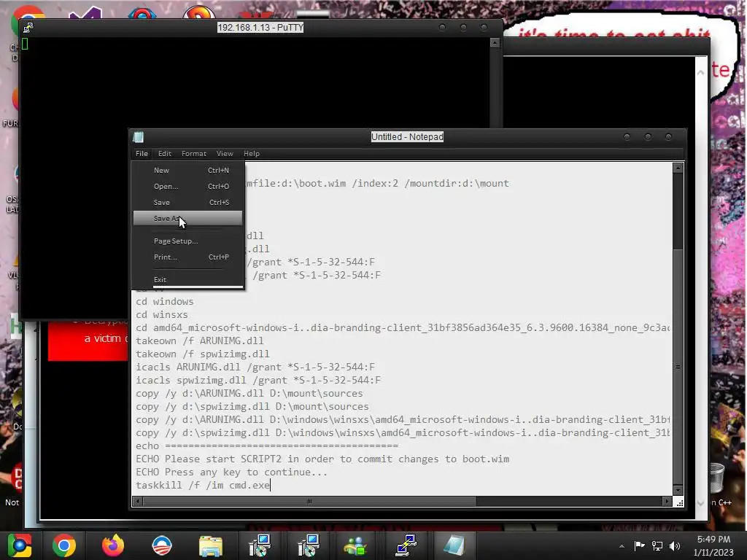Choose New from the File menu
The height and width of the screenshot is (560, 747).
tap(187, 170)
